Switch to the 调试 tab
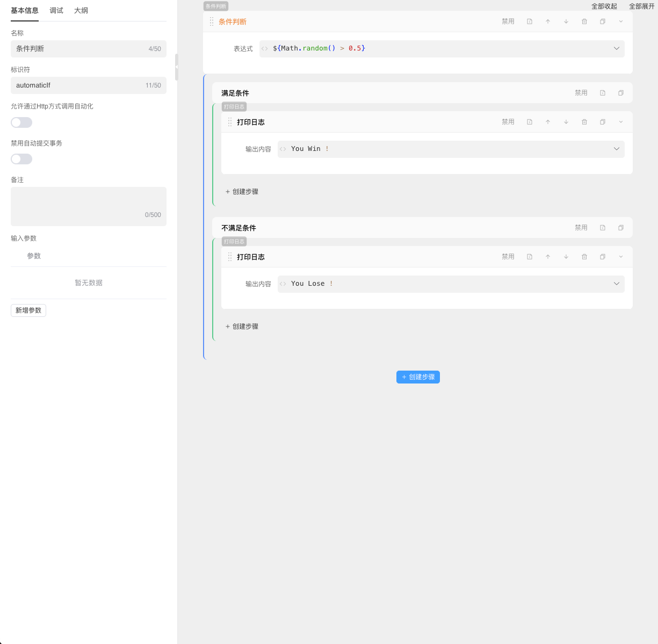This screenshot has width=658, height=644. pyautogui.click(x=56, y=11)
